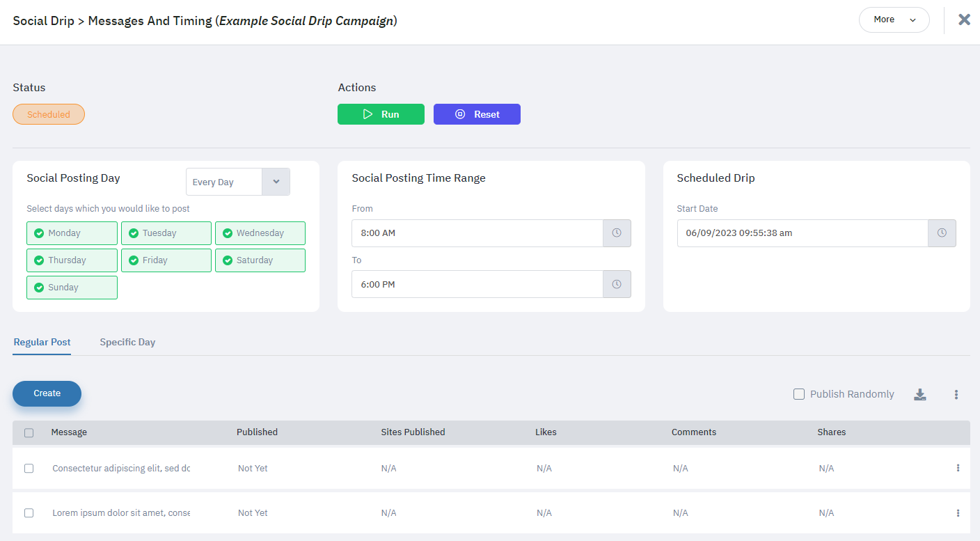This screenshot has height=541, width=980.
Task: Click the download icon above the table
Action: pos(920,395)
